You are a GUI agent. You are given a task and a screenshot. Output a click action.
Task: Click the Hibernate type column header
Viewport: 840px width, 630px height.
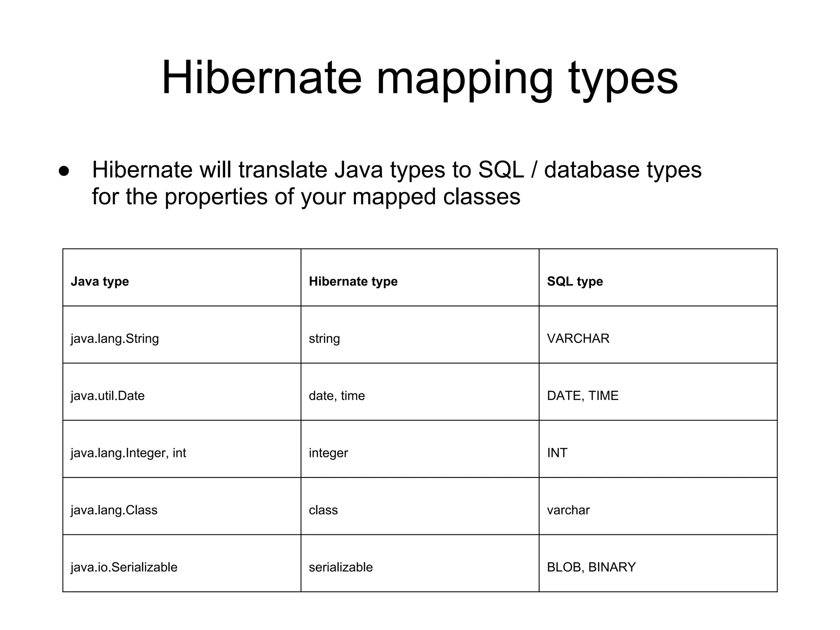point(353,281)
